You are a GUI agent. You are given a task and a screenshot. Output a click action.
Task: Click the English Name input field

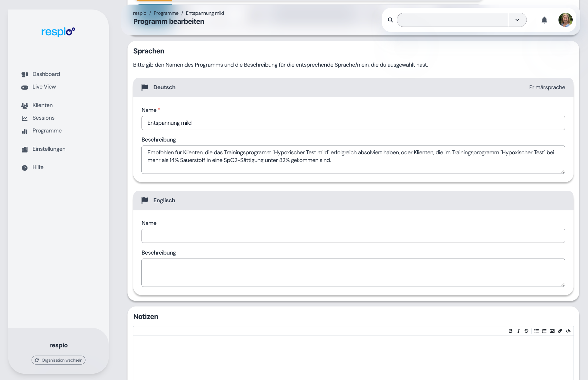click(353, 236)
